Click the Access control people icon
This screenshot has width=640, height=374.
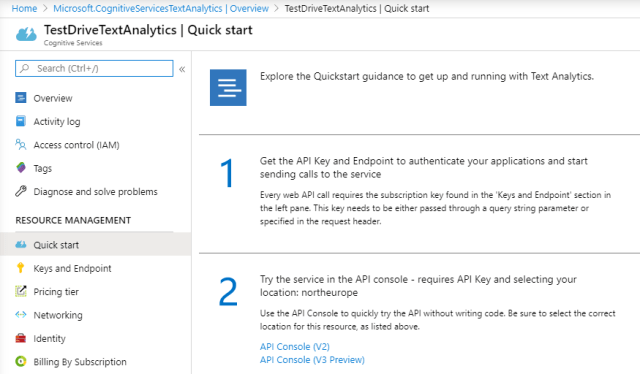click(x=21, y=145)
